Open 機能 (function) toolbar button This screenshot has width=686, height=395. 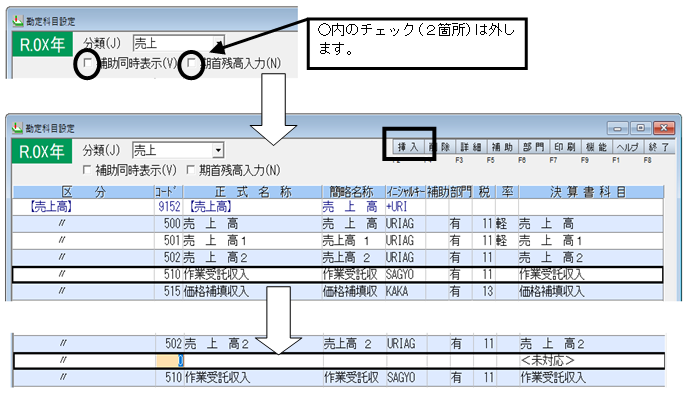point(596,147)
